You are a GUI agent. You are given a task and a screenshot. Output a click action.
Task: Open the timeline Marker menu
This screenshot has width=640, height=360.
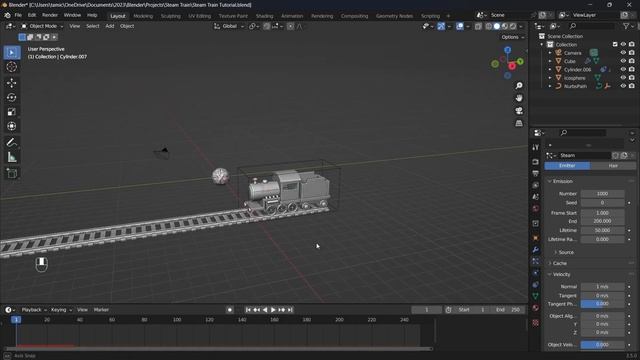(101, 310)
